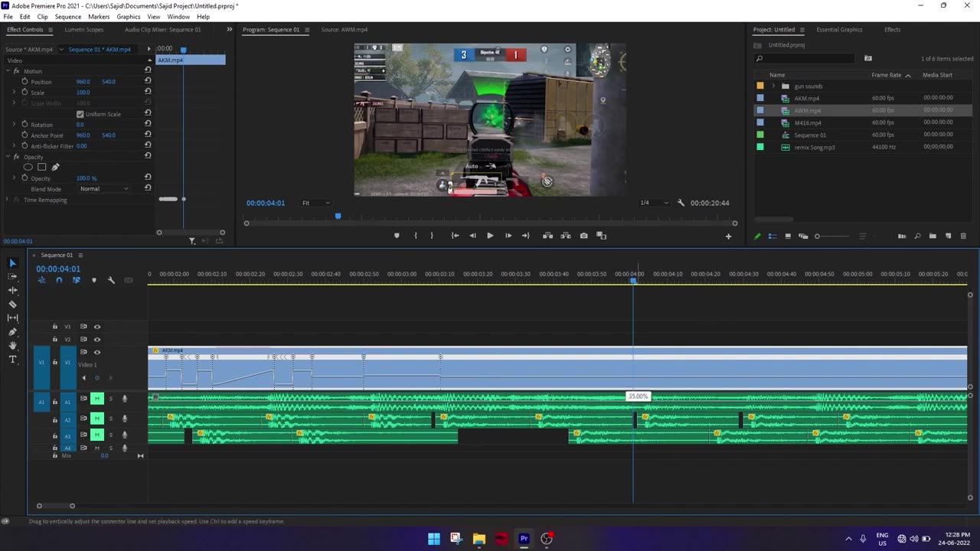
Task: Unmute audio track A1
Action: [97, 398]
